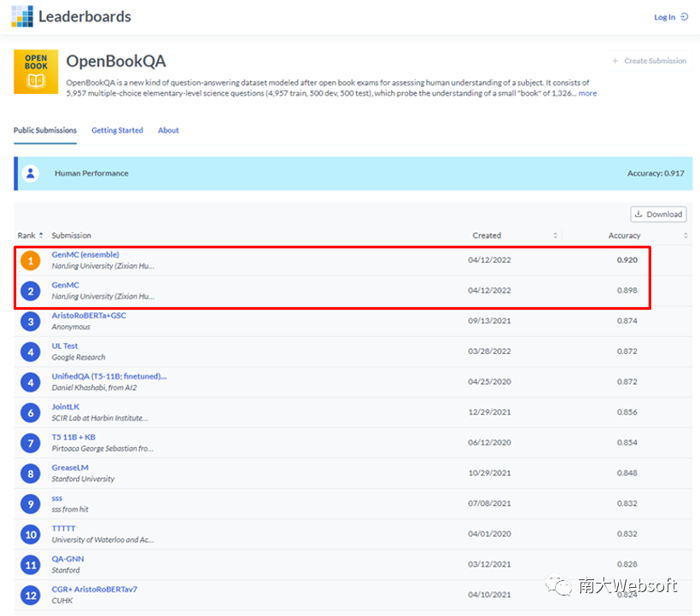Screen dimensions: 700x616
Task: Open the AristoRoBERTa+GSC submission
Action: 89,316
